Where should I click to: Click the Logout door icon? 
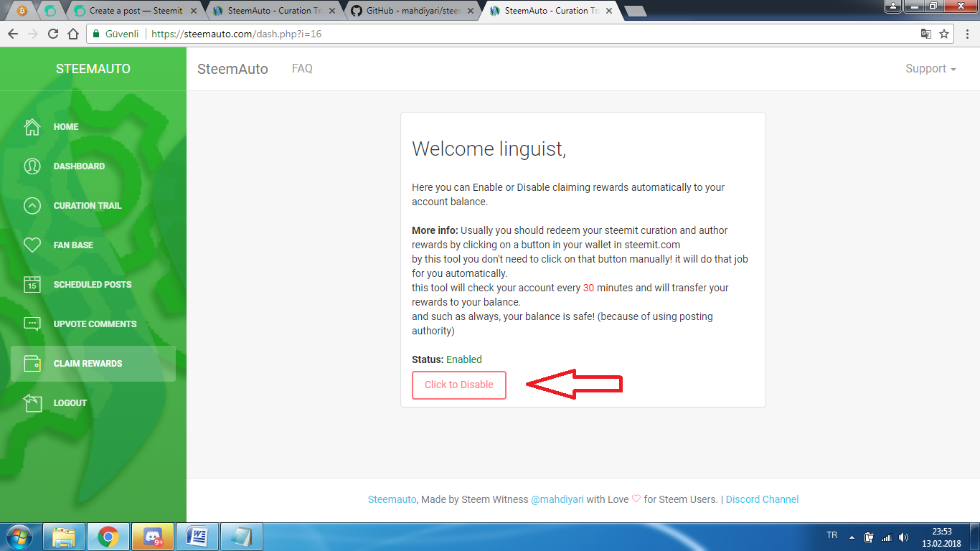pyautogui.click(x=32, y=403)
